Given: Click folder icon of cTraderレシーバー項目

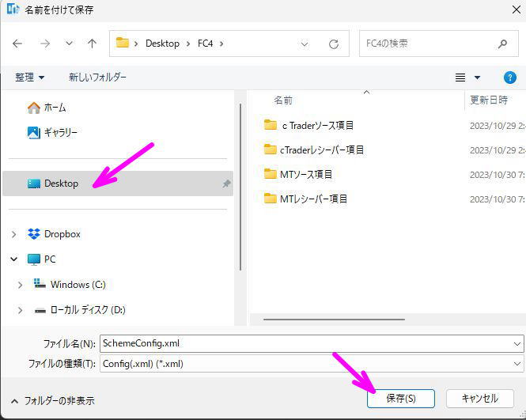Looking at the screenshot, I should click(x=270, y=149).
